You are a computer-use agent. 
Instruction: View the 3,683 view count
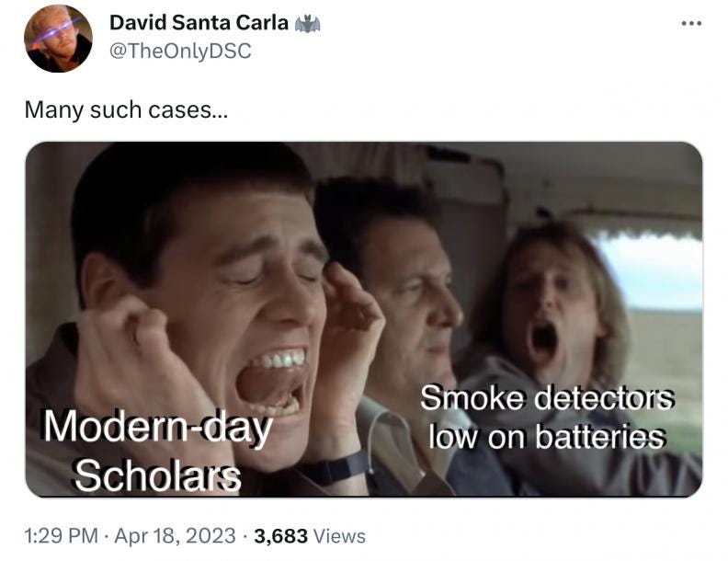point(280,536)
